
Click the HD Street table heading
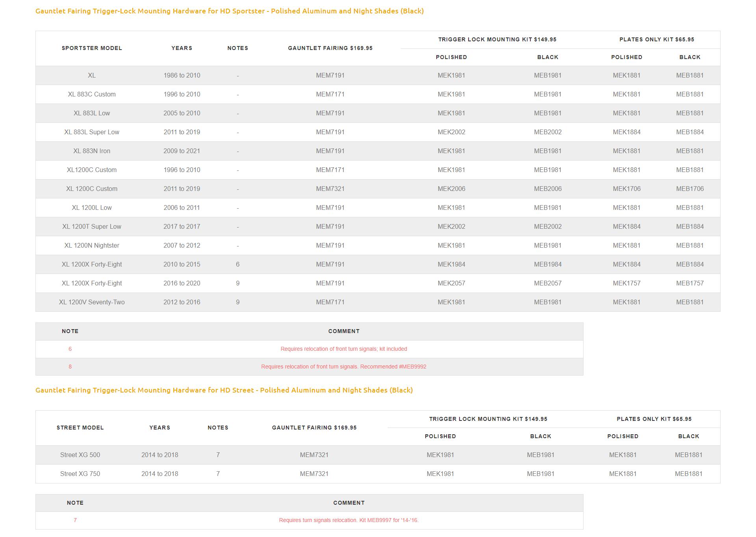tap(224, 390)
